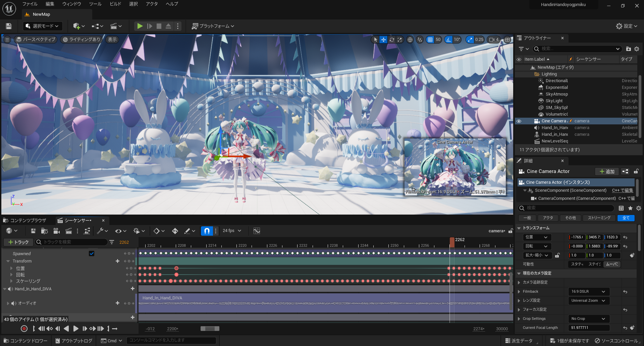Click the favorites star in details panel
This screenshot has height=346, width=644.
[630, 208]
